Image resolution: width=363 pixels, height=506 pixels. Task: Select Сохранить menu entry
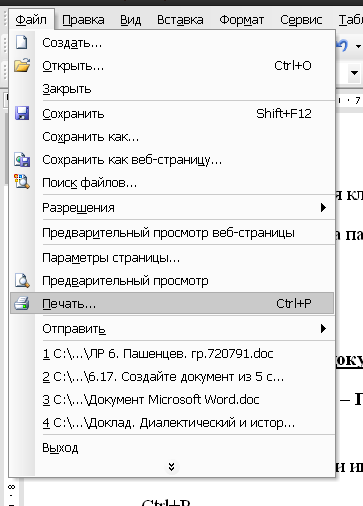pos(172,114)
